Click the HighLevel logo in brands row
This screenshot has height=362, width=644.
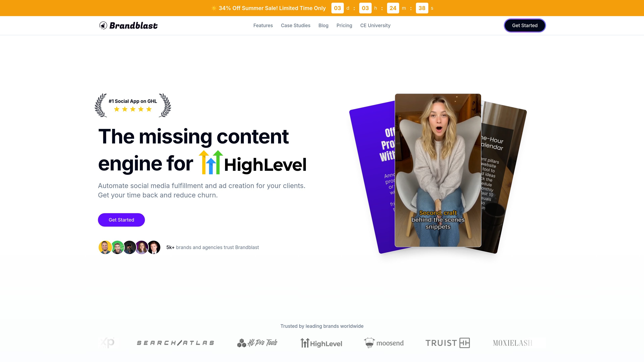click(x=321, y=343)
